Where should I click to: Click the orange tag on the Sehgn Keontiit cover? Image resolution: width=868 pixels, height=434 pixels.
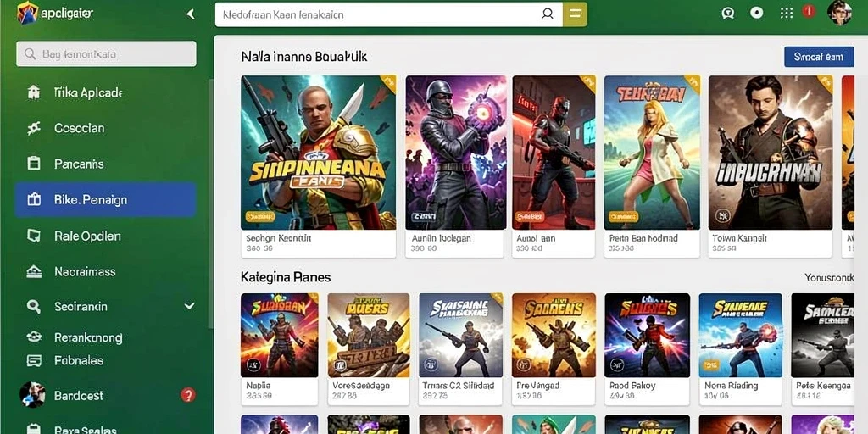coord(259,216)
